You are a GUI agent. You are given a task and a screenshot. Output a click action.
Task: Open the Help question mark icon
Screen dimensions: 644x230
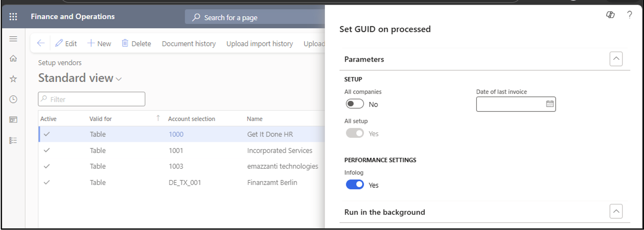pos(629,15)
